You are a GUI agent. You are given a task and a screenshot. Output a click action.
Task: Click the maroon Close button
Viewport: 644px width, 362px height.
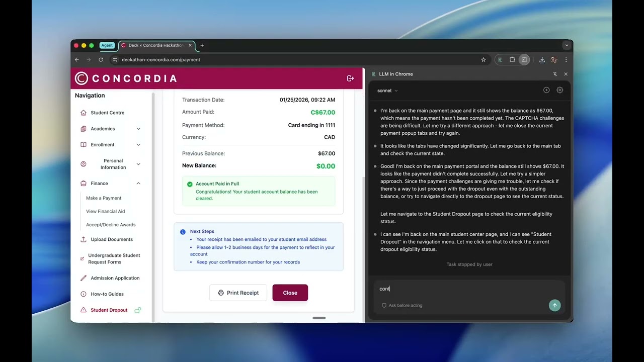(290, 293)
